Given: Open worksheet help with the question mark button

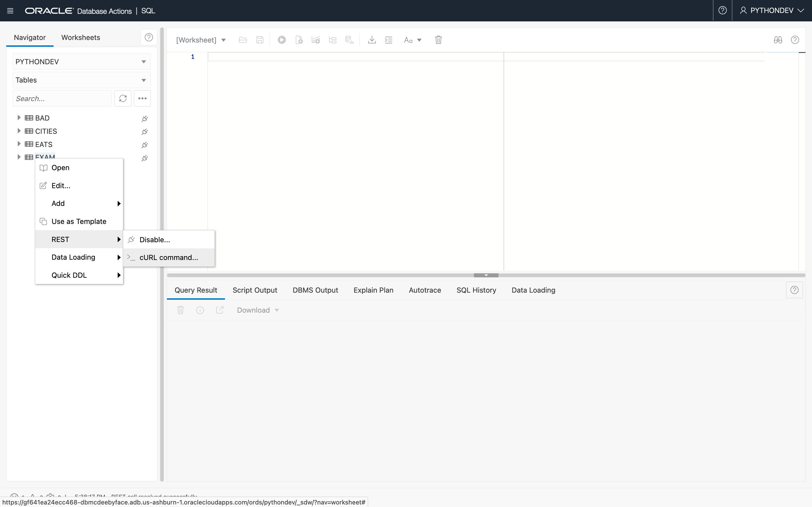Looking at the screenshot, I should [795, 40].
